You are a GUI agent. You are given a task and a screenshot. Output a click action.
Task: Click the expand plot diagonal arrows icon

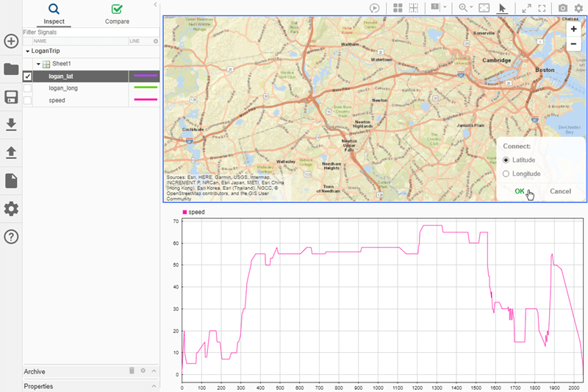coord(526,8)
